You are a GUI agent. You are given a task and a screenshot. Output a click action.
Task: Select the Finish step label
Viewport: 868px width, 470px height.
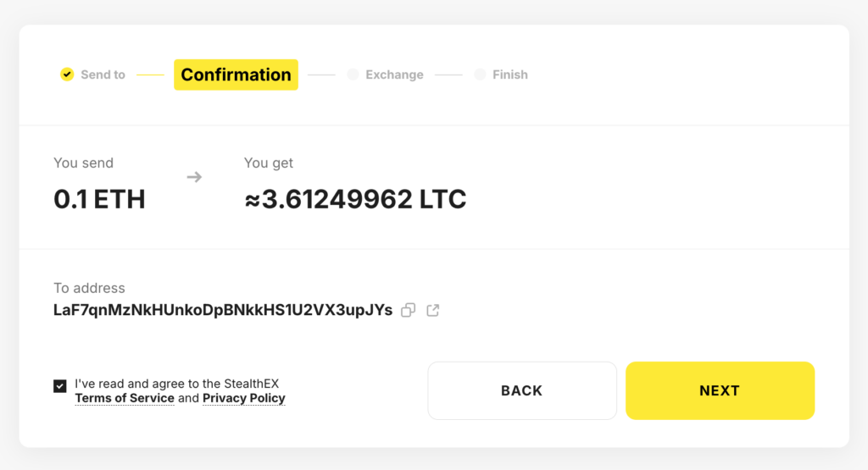click(x=509, y=75)
